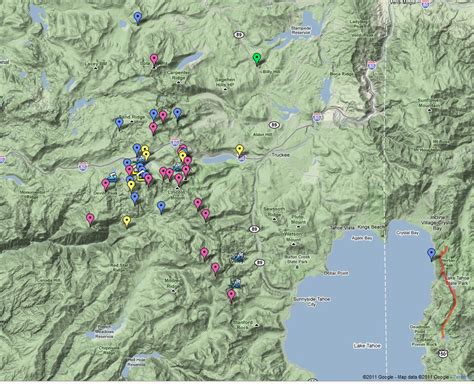Image resolution: width=474 pixels, height=384 pixels.
Task: Select the Crystal Bay water label
Action: tap(408, 233)
